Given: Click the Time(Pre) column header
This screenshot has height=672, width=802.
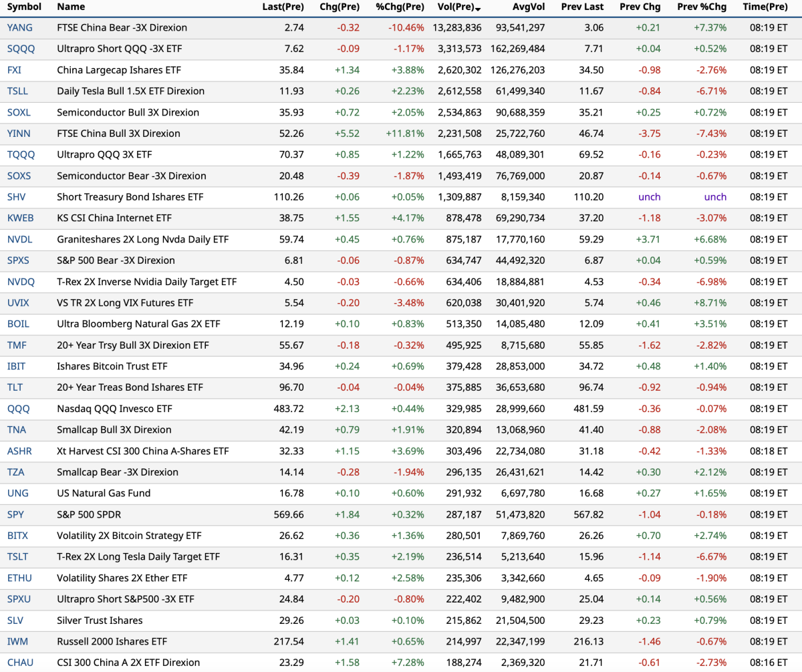Looking at the screenshot, I should (765, 7).
